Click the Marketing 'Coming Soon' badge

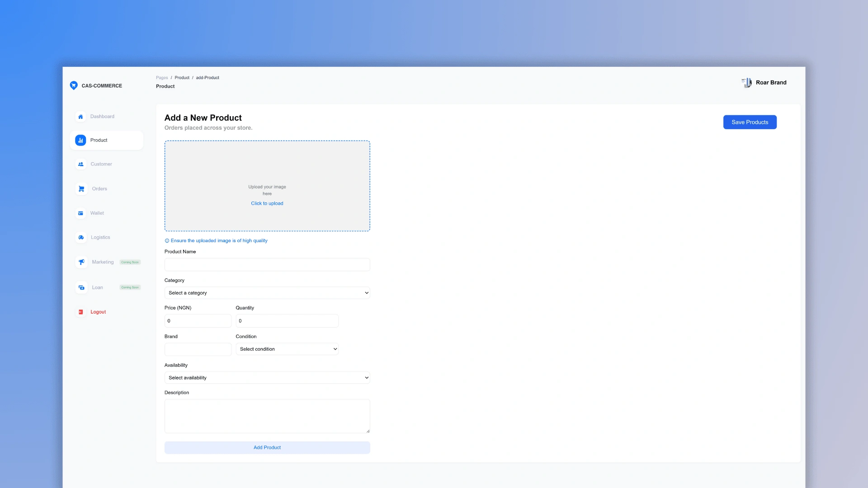[x=130, y=262]
